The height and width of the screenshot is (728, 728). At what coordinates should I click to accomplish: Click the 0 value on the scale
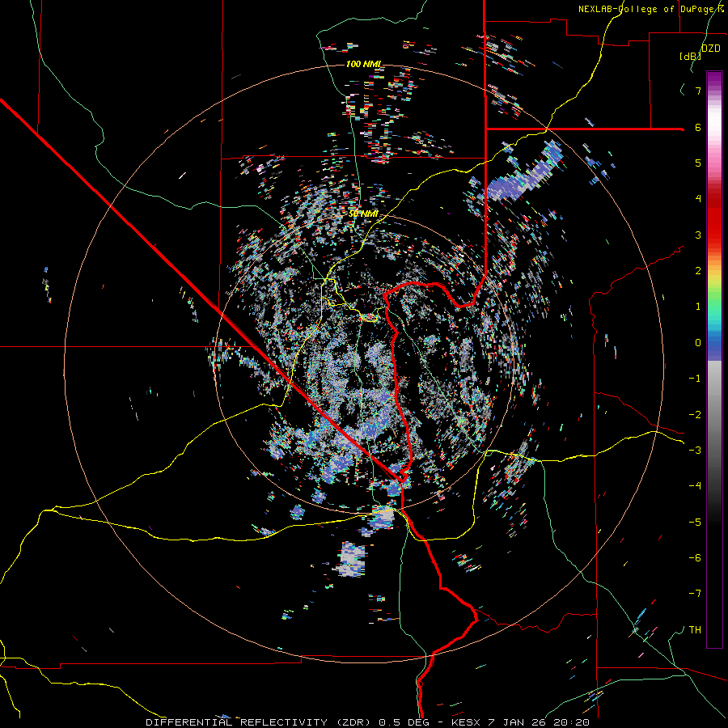pyautogui.click(x=698, y=343)
